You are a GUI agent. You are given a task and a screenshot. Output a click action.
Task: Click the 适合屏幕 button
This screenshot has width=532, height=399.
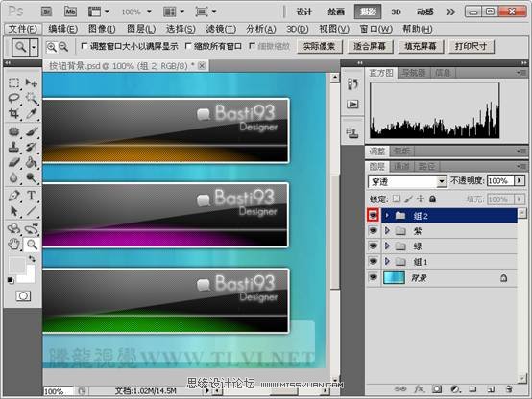click(370, 46)
